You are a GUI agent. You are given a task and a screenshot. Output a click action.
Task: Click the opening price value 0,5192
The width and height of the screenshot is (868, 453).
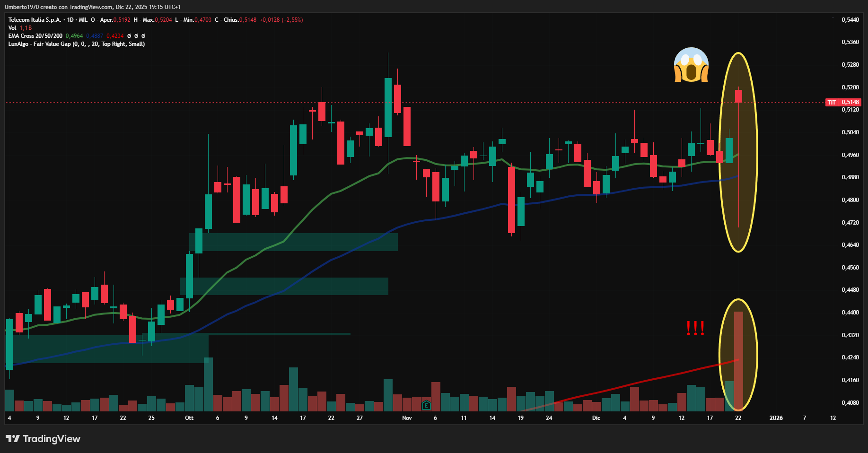(122, 20)
